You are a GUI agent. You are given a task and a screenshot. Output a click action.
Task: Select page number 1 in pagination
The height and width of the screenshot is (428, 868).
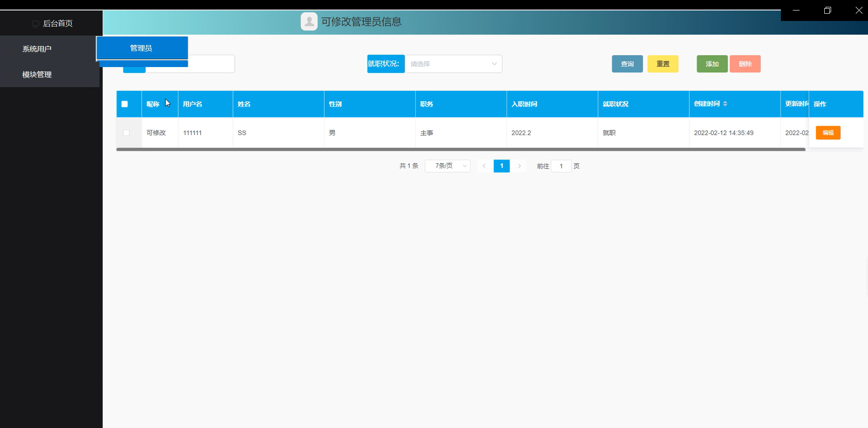(x=501, y=166)
